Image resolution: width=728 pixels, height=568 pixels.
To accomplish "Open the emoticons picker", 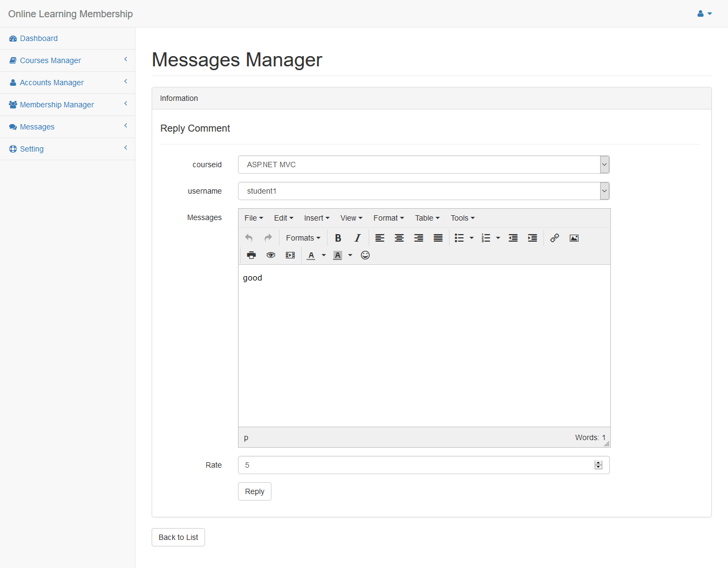I will 365,255.
